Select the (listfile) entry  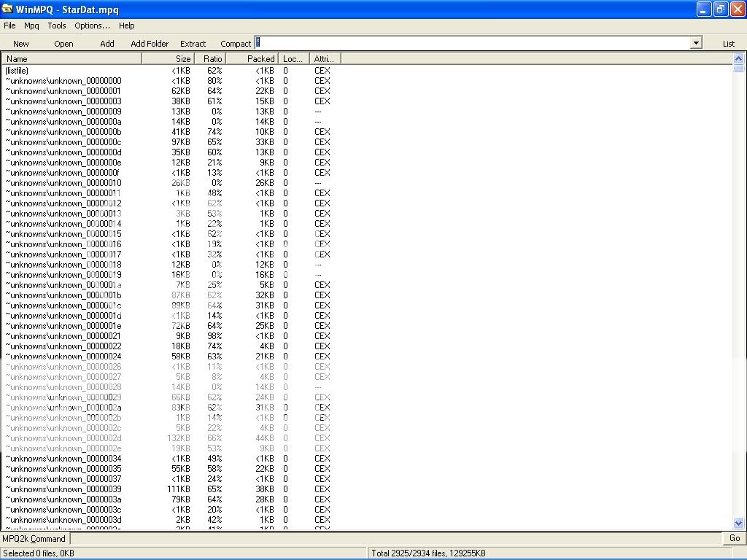(x=18, y=71)
